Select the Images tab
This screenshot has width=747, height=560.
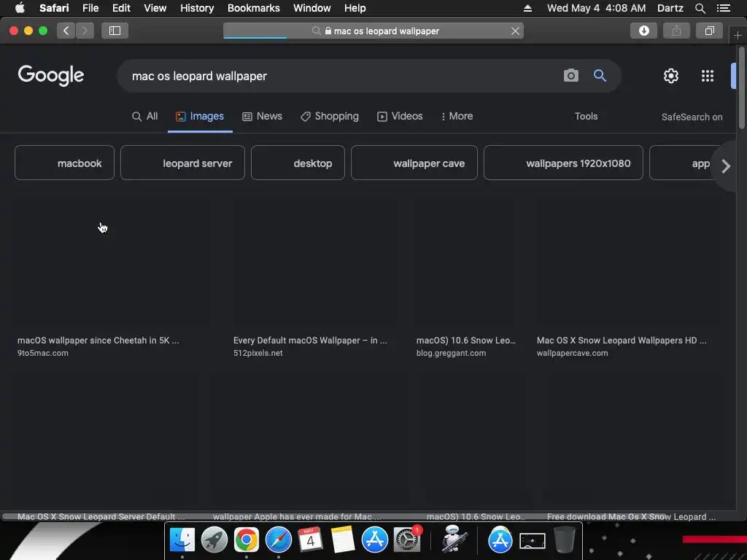coord(200,116)
